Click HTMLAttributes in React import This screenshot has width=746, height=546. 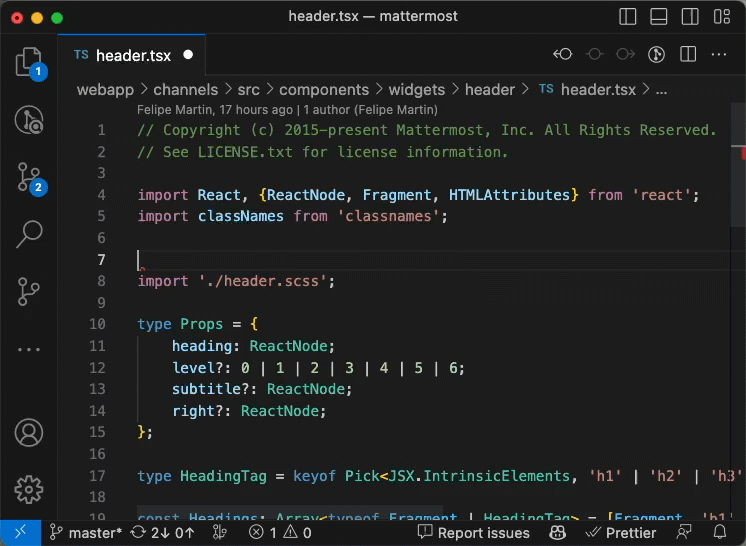click(x=509, y=195)
